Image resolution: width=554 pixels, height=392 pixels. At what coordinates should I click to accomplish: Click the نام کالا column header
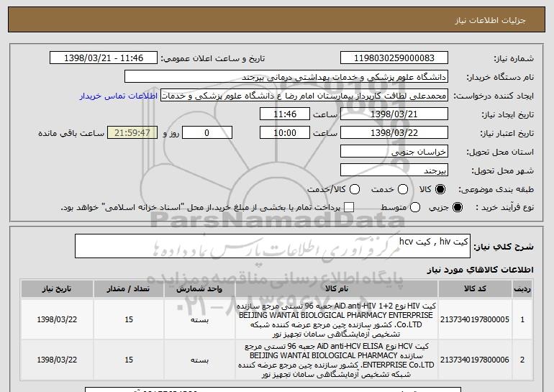point(337,289)
